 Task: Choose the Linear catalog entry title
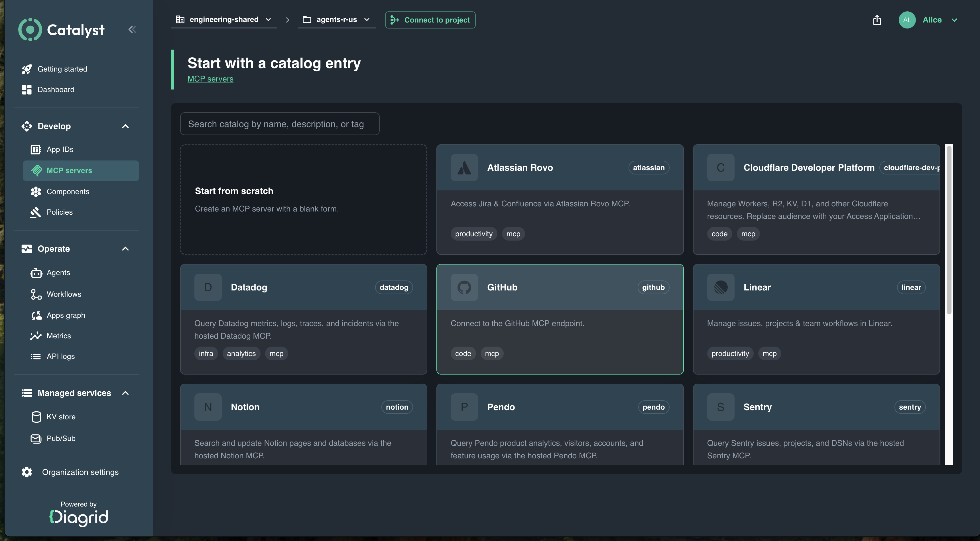(x=757, y=287)
